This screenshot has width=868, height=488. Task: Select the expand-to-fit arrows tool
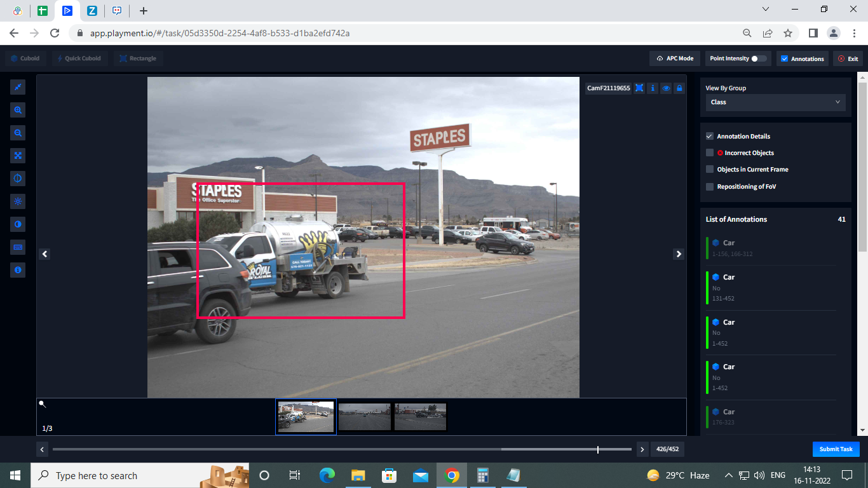18,156
